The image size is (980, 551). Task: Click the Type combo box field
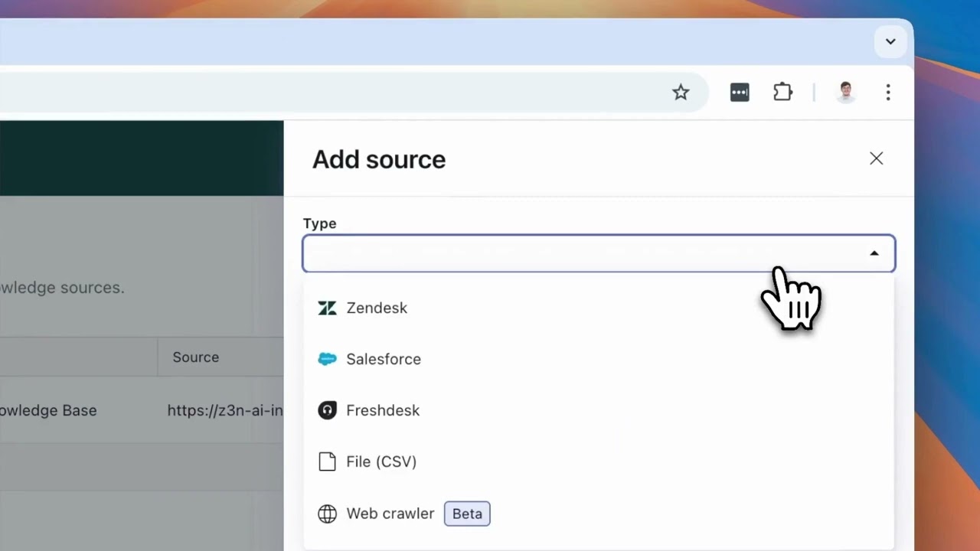coord(599,253)
